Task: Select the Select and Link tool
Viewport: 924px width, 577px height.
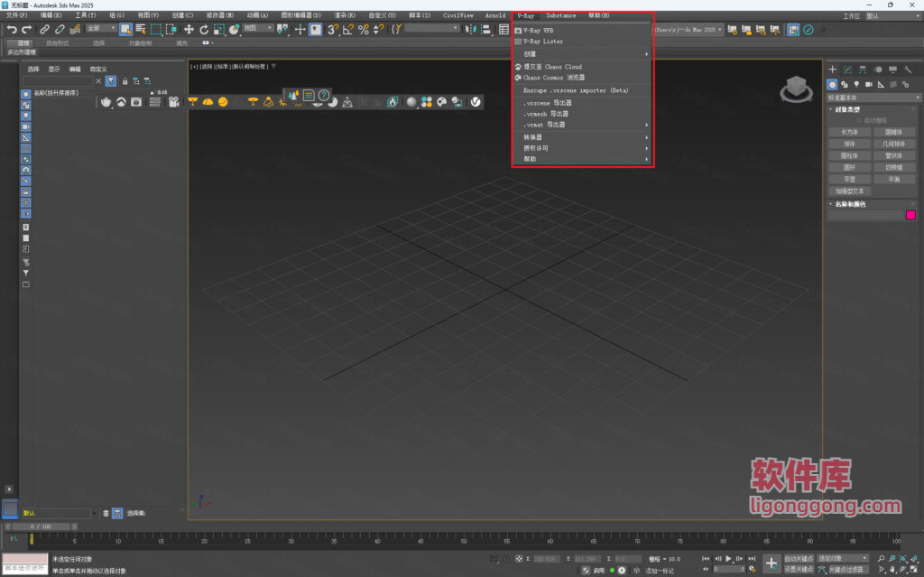Action: (x=45, y=30)
